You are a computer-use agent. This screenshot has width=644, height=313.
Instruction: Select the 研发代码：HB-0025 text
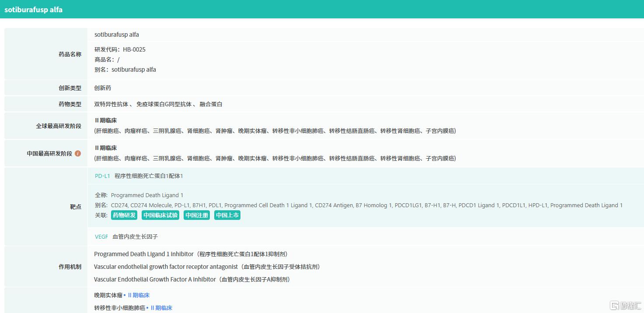click(120, 49)
